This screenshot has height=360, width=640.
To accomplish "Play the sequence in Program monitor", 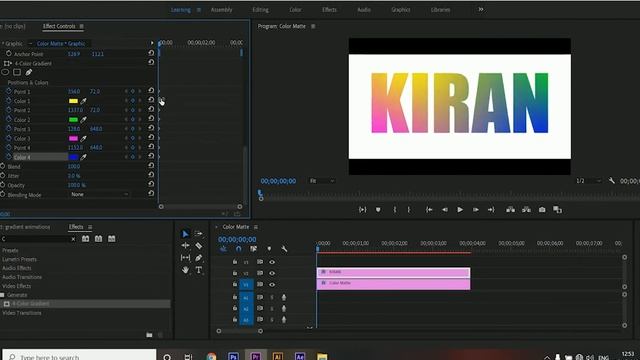I will (x=460, y=209).
